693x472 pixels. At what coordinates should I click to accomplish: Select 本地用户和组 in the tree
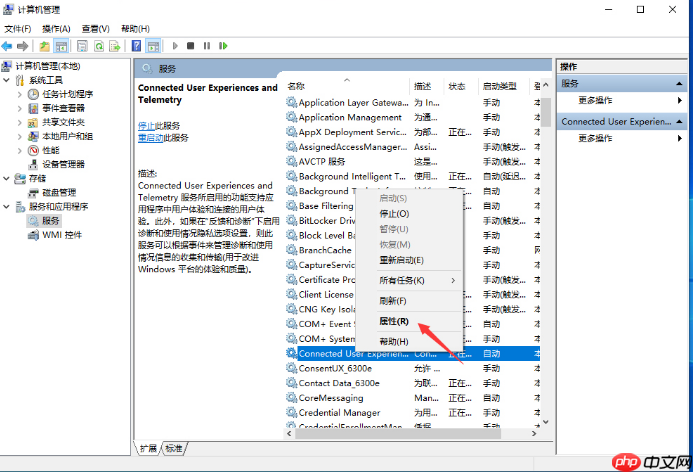(68, 137)
